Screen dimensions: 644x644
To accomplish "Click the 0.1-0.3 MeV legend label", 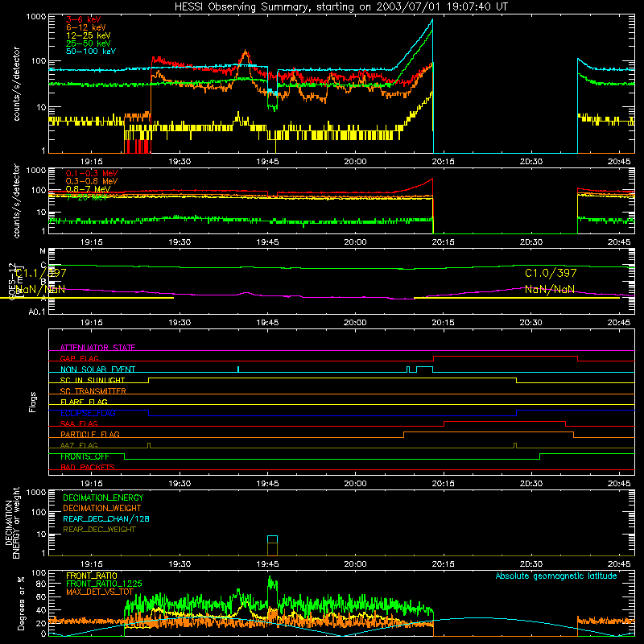I will (92, 173).
